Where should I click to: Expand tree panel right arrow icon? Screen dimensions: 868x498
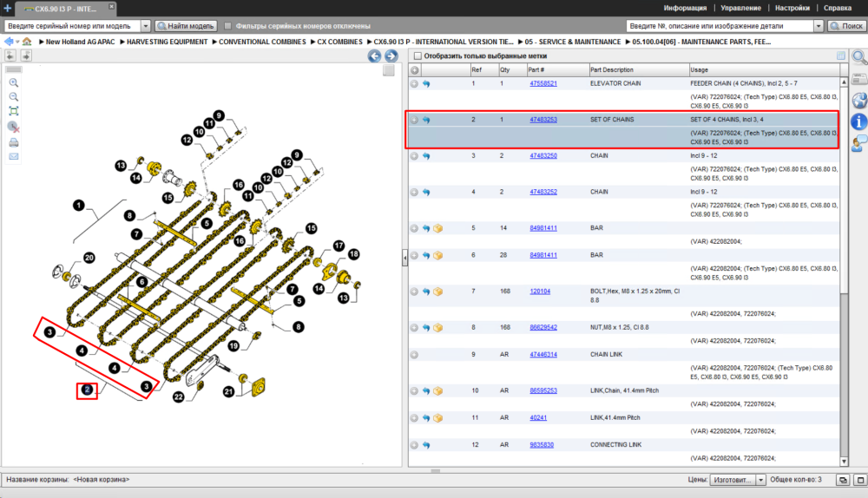tap(26, 56)
